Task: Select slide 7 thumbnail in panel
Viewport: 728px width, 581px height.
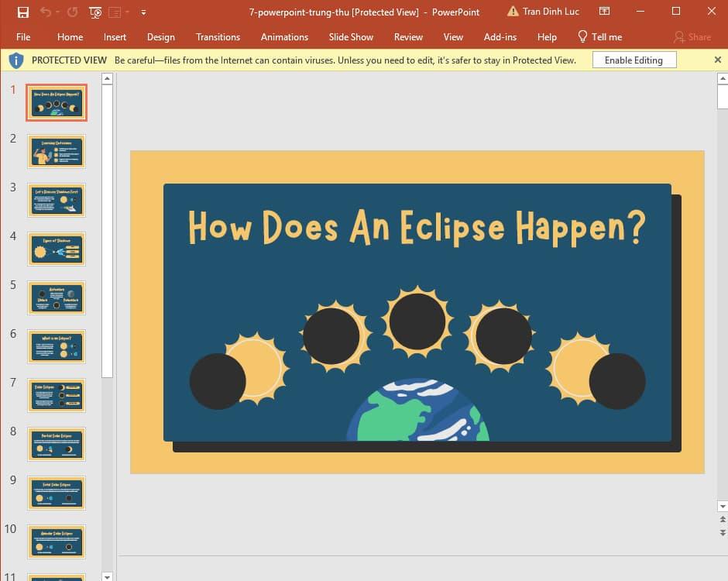Action: [x=57, y=396]
